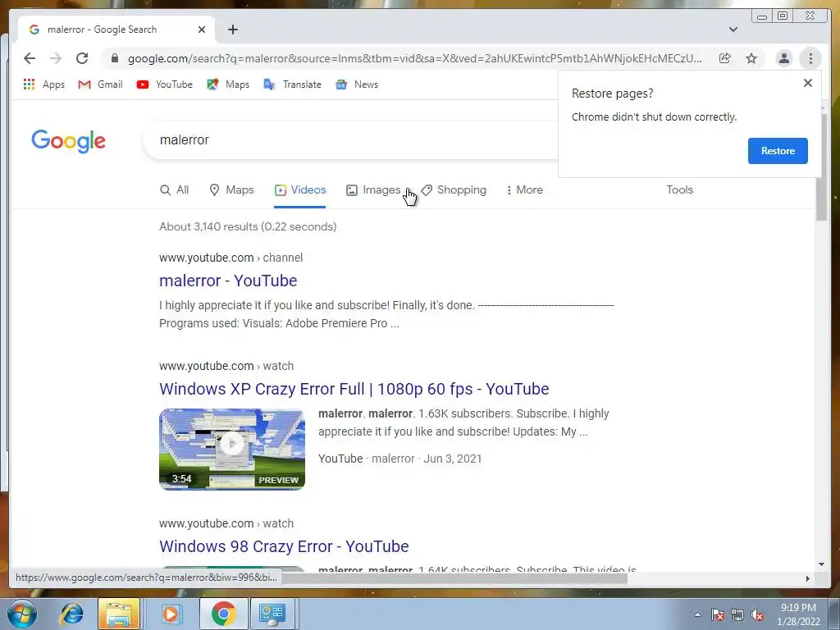Open Apps bookmark shortcut
This screenshot has height=630, width=840.
pyautogui.click(x=44, y=84)
